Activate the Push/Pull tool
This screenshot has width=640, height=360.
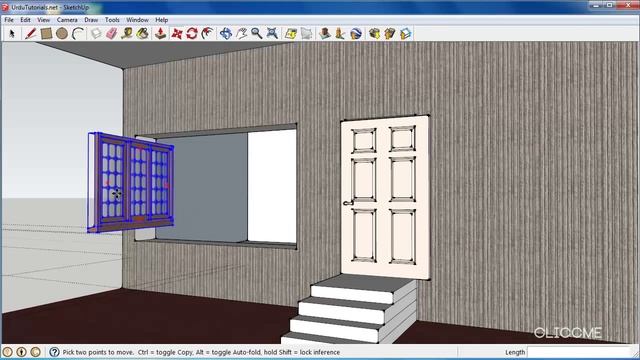coord(160,33)
